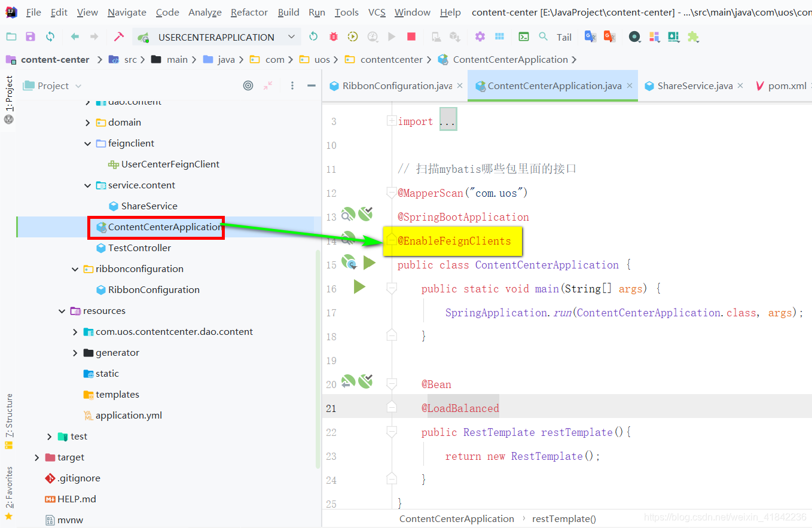812x528 pixels.
Task: Build the project with the hammer icon
Action: [118, 37]
